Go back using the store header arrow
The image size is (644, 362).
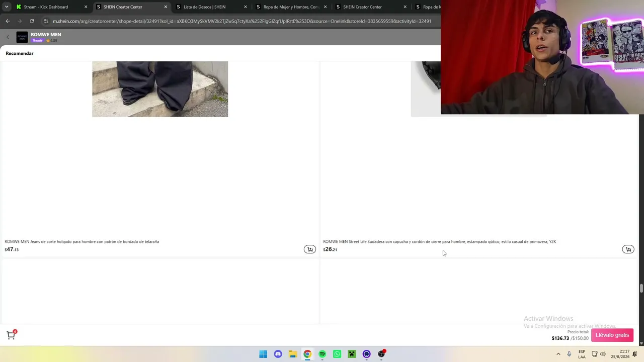pyautogui.click(x=8, y=37)
